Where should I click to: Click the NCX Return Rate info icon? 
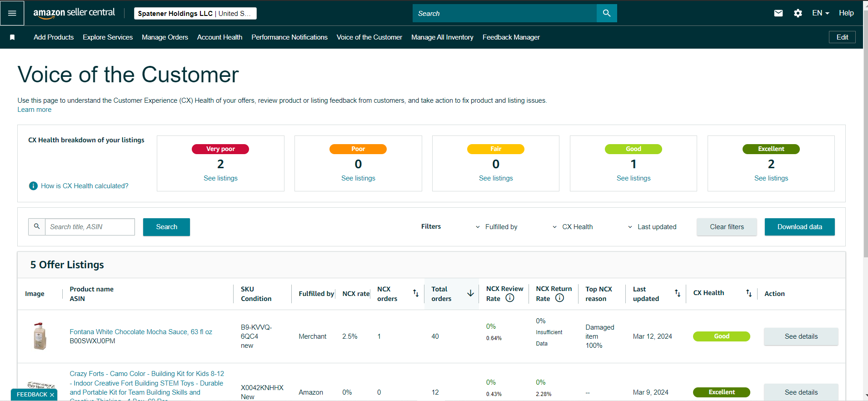pyautogui.click(x=560, y=298)
